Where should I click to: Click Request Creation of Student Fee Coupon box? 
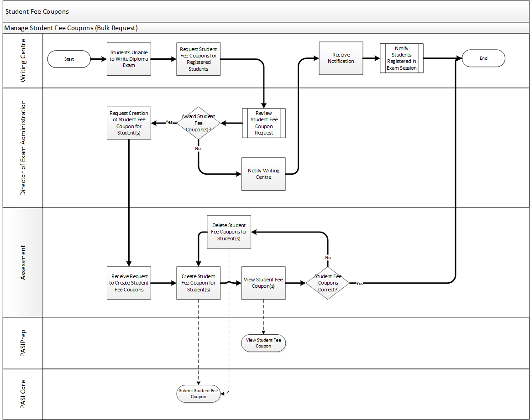(129, 123)
